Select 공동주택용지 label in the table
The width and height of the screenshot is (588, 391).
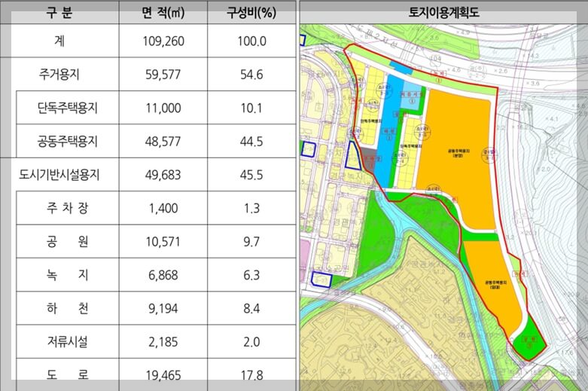(x=68, y=141)
